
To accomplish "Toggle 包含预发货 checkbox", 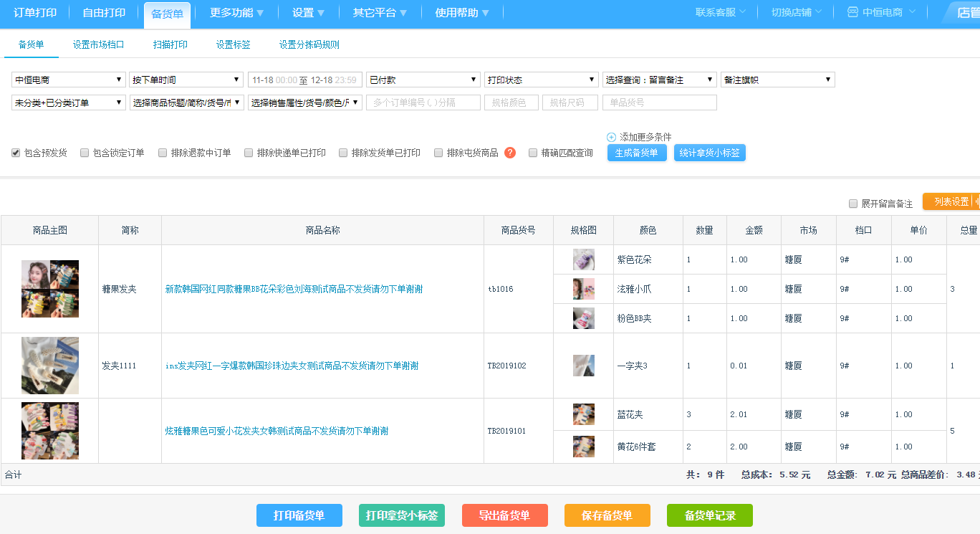I will click(16, 153).
